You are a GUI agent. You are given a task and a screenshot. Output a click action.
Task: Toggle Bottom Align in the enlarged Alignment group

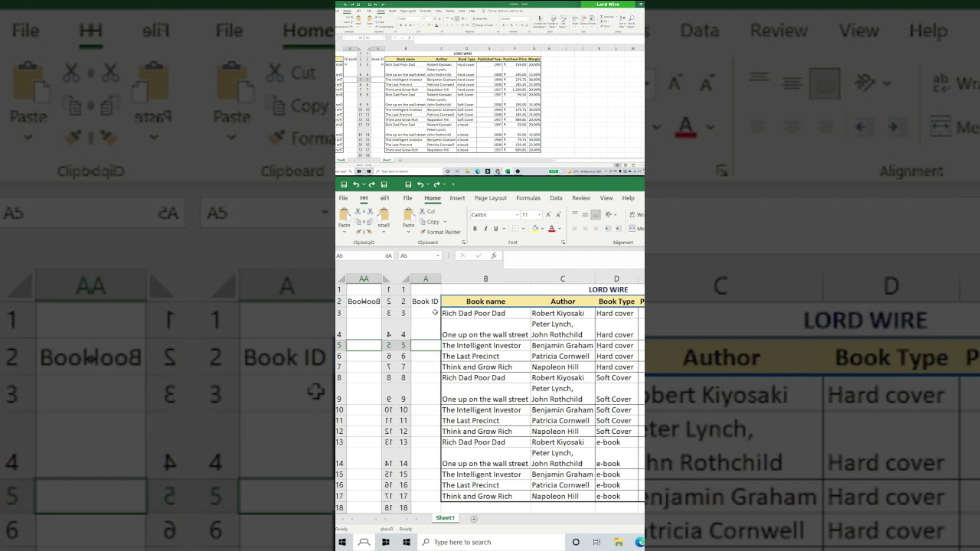pyautogui.click(x=596, y=215)
